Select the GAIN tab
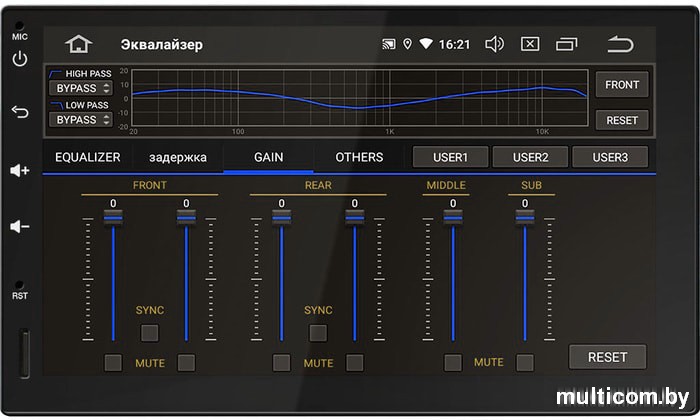Viewport: 700px width, 420px height. click(268, 158)
